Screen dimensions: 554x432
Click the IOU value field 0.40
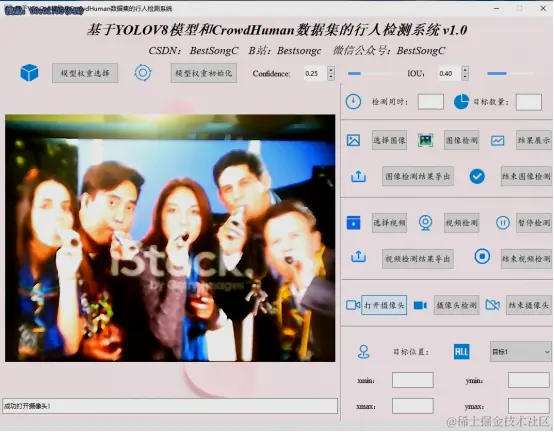click(449, 73)
